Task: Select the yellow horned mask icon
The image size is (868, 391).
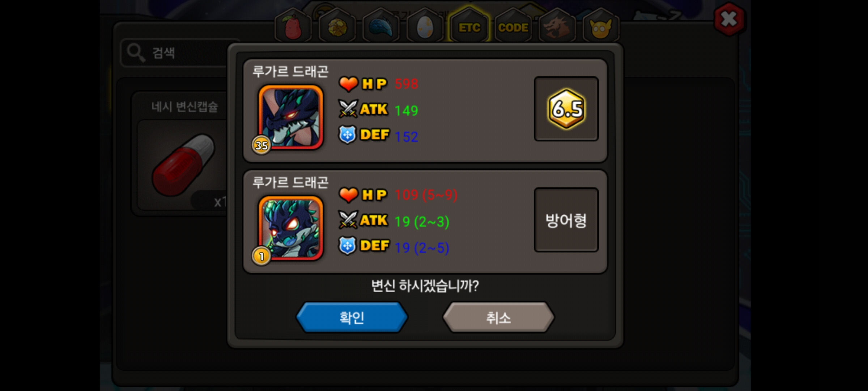Action: 601,26
